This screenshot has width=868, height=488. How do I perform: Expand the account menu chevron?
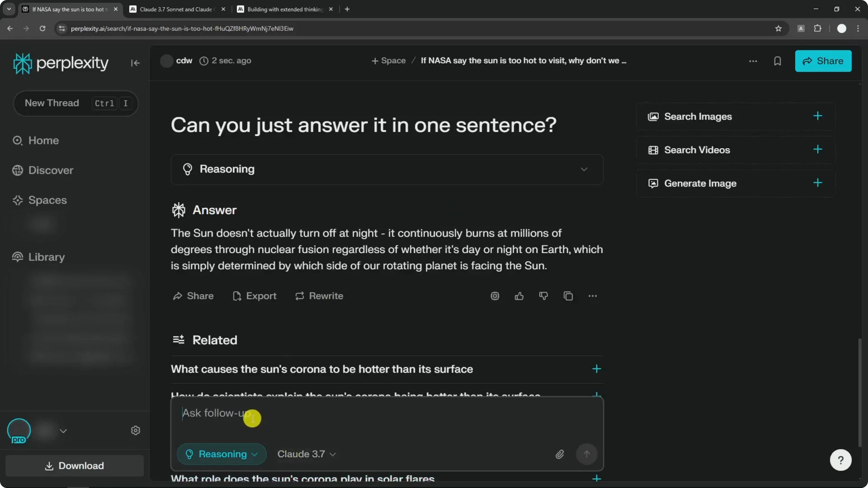point(63,431)
